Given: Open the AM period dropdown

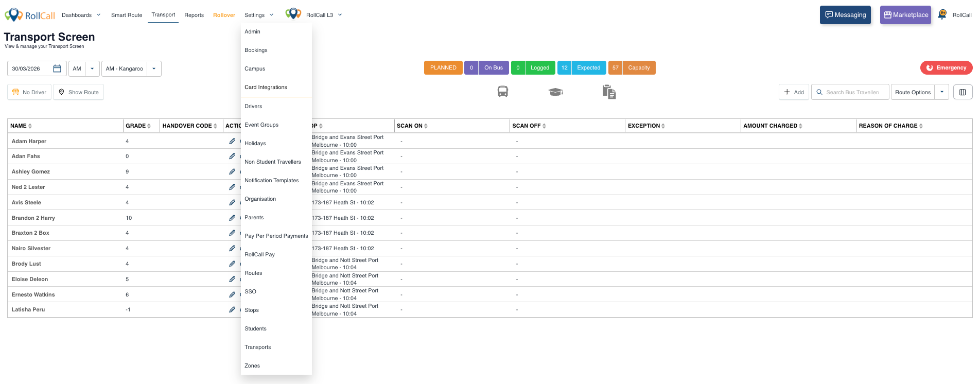Looking at the screenshot, I should coord(92,68).
